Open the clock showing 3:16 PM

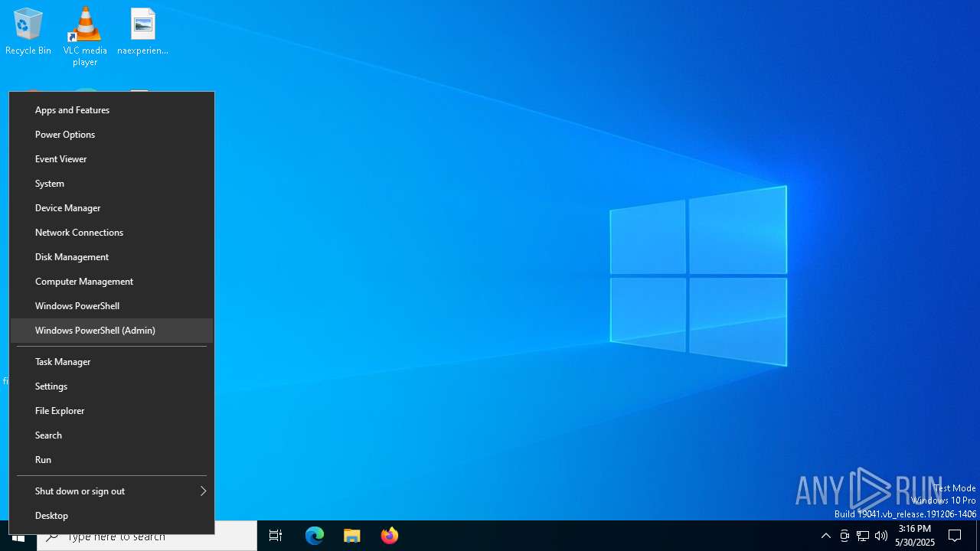(915, 536)
